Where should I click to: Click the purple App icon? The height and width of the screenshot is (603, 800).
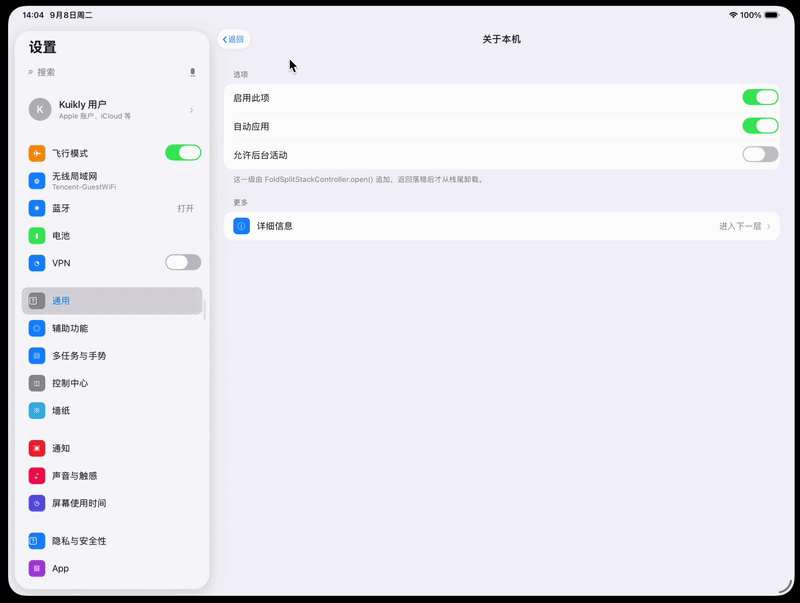tap(37, 568)
